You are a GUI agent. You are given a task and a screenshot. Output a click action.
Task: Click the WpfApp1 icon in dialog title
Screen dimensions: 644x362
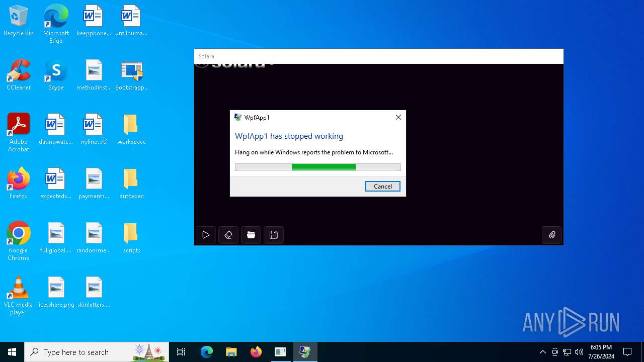pos(238,117)
